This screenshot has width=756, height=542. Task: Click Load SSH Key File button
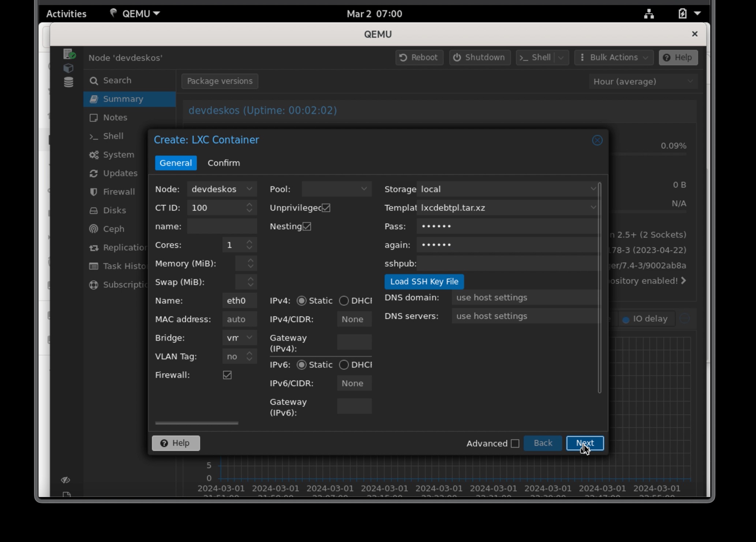click(x=424, y=282)
